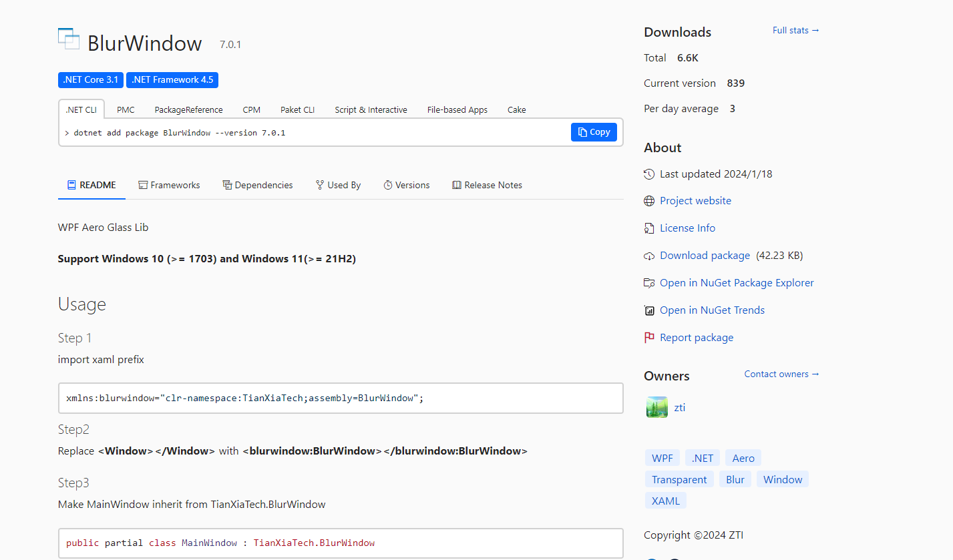Select the Script & Interactive tab
Screen dimensions: 953x560
pos(371,109)
